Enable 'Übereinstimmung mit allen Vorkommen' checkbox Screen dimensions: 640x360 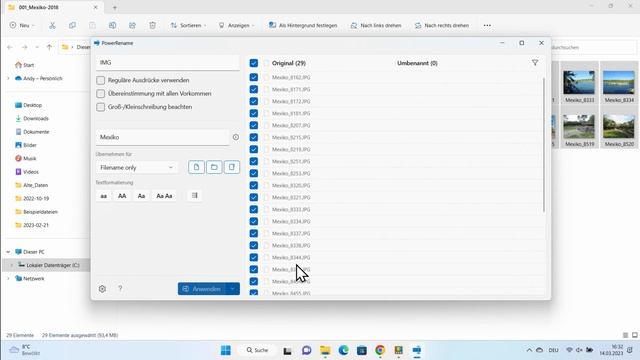point(100,93)
